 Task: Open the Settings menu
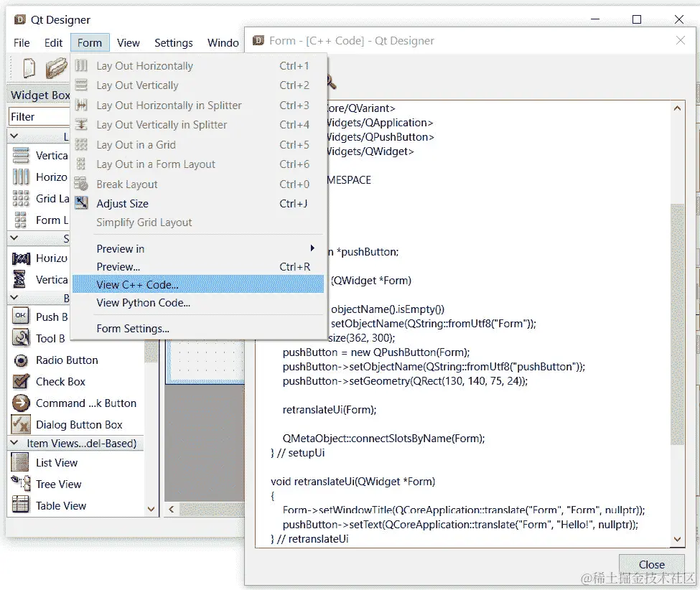click(173, 43)
